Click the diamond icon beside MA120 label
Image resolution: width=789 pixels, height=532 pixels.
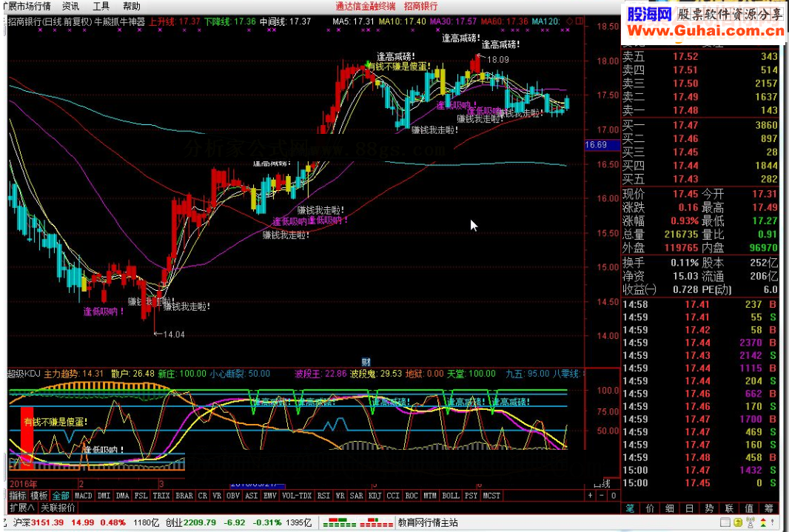coord(570,21)
